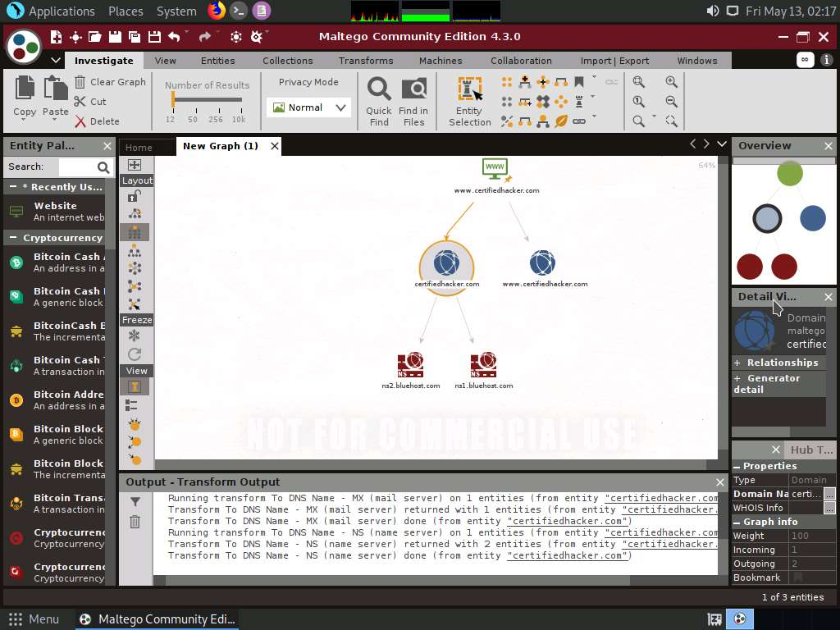Screen dimensions: 840x630
Task: Click the Redo arrow icon
Action: pyautogui.click(x=204, y=36)
